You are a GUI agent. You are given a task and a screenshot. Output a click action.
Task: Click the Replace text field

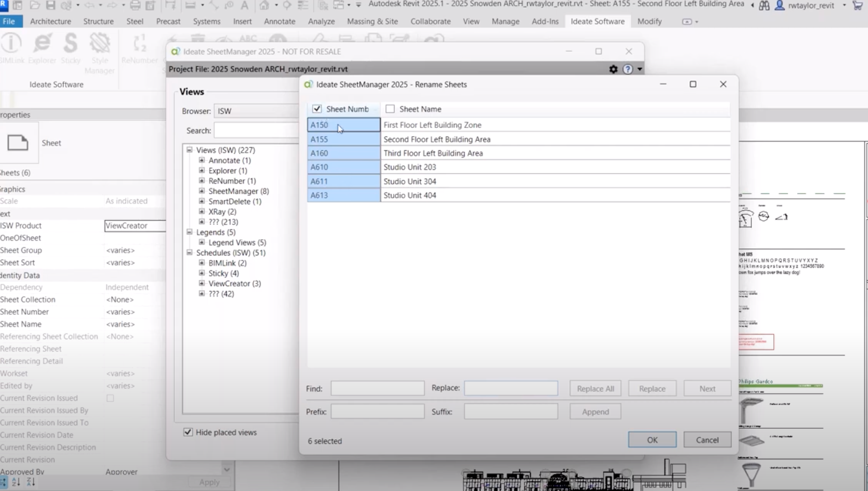(x=511, y=388)
